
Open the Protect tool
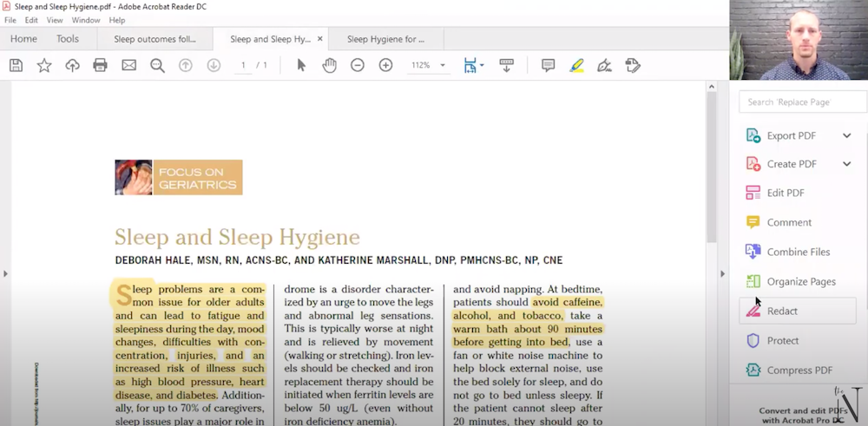click(x=783, y=341)
